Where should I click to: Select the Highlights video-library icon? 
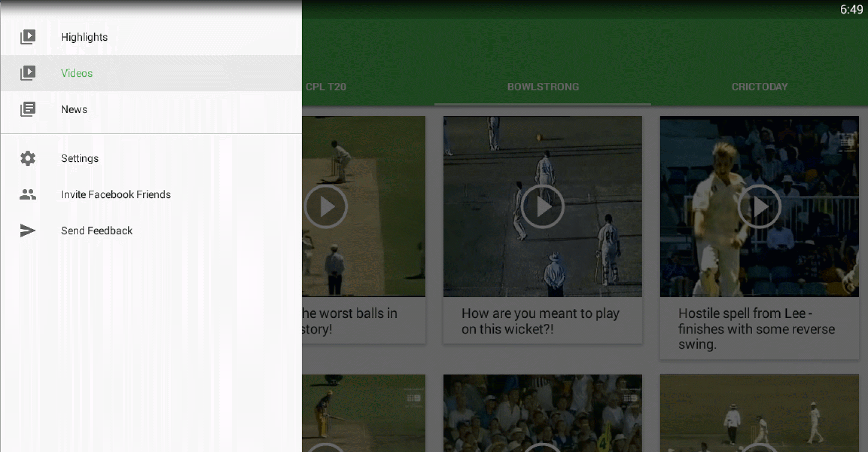pos(28,36)
